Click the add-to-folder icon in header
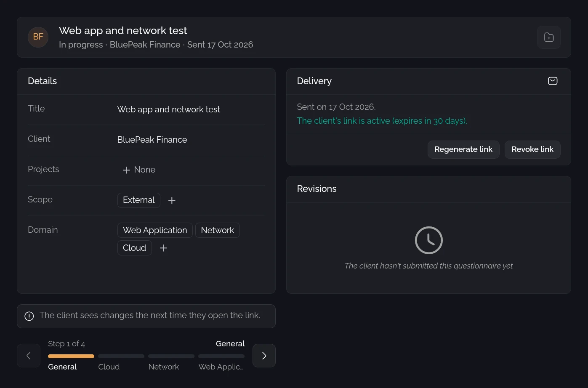Screen dimensions: 588x388 pos(549,37)
